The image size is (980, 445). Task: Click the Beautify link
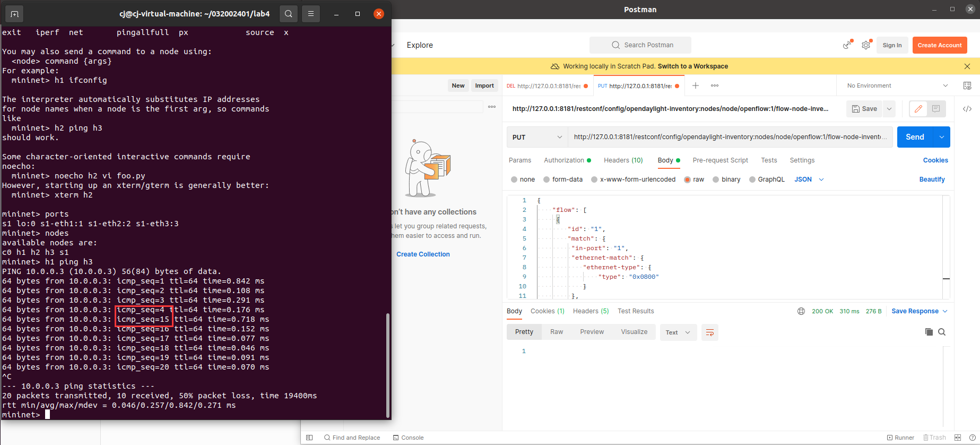(932, 179)
